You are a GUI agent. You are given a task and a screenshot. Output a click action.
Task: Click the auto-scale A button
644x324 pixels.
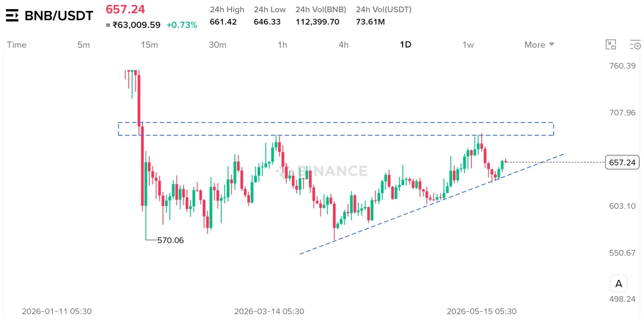pyautogui.click(x=619, y=283)
